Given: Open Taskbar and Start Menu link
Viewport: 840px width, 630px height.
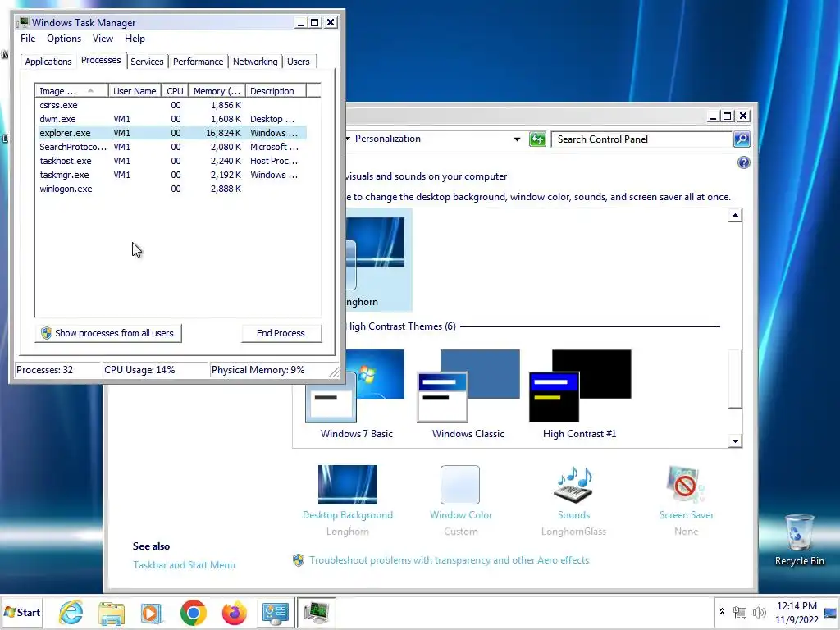Looking at the screenshot, I should [x=185, y=565].
